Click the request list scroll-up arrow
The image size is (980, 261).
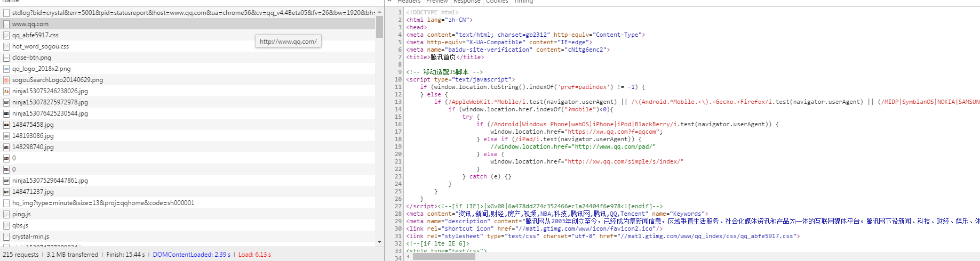tap(379, 11)
